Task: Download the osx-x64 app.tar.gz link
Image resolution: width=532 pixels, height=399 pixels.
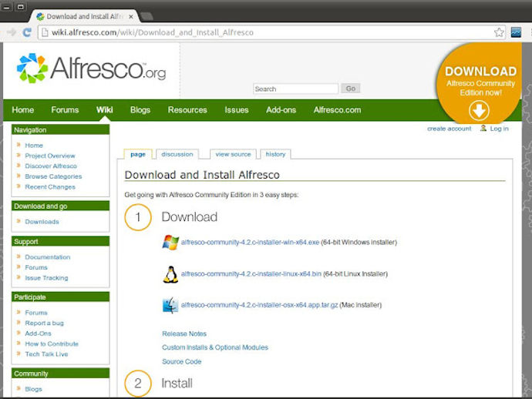Action: tap(260, 305)
